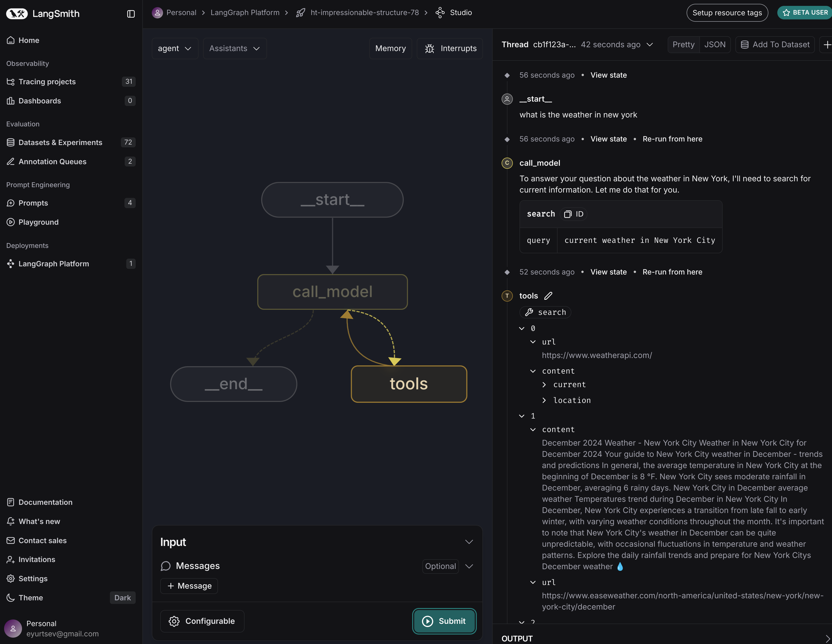Viewport: 832px width, 644px height.
Task: Select the call_model graph node
Action: click(x=332, y=292)
